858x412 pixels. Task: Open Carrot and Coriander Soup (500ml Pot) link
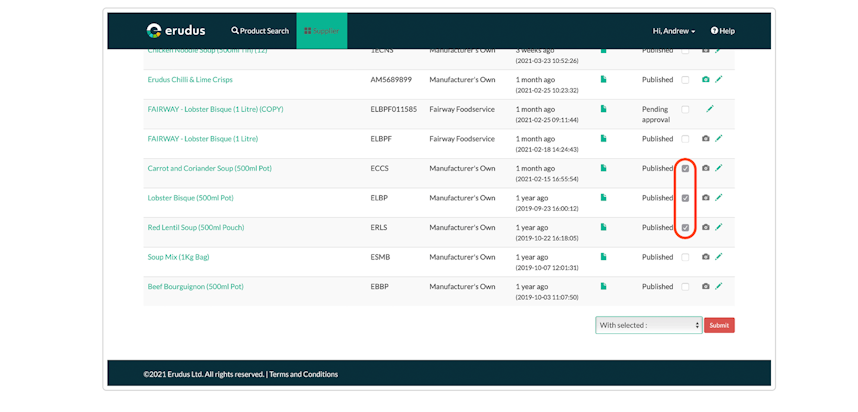210,169
